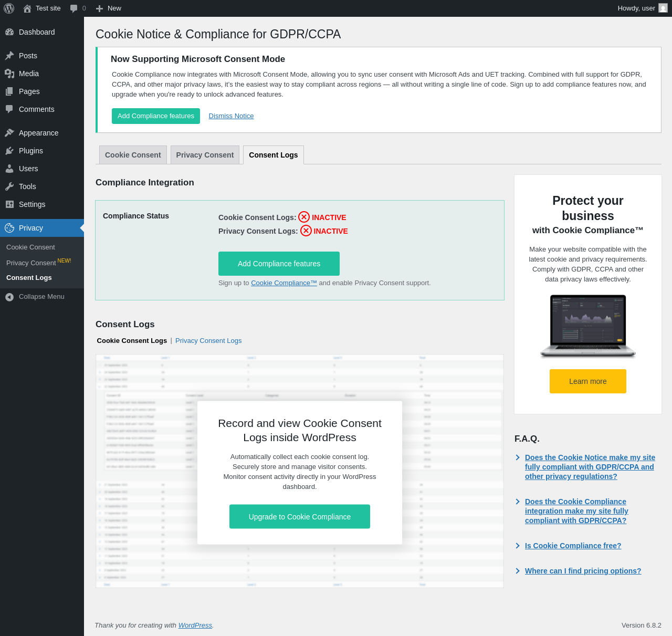
Task: Click the Posts pushpin icon
Action: [9, 56]
